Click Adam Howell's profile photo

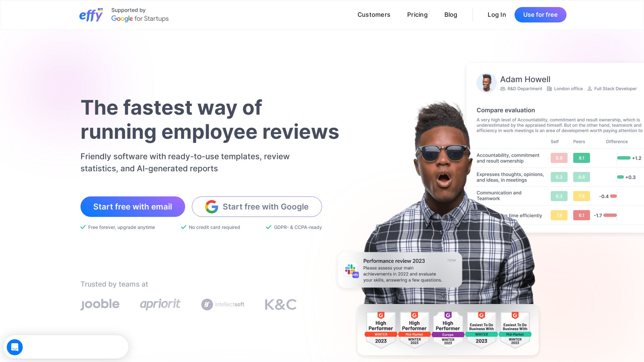pos(486,82)
